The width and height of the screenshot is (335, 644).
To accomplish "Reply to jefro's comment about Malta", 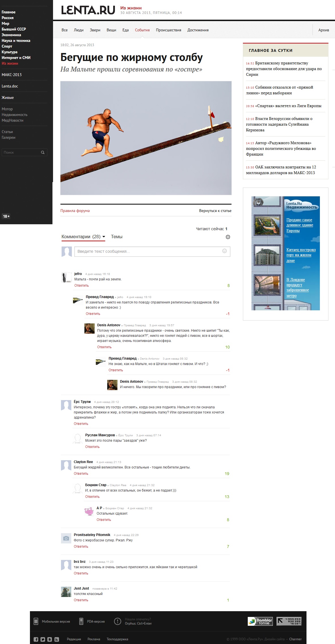I will (x=82, y=286).
